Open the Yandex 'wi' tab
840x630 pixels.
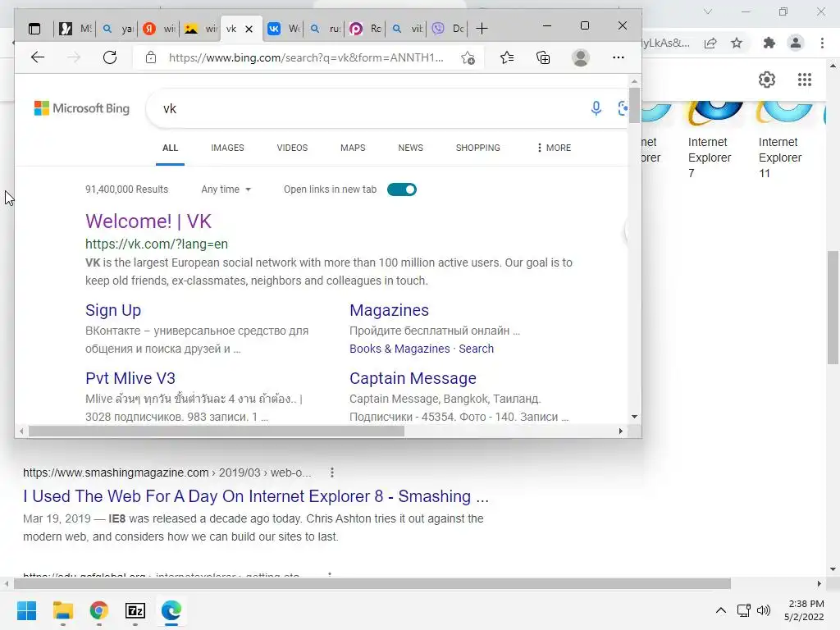click(159, 29)
